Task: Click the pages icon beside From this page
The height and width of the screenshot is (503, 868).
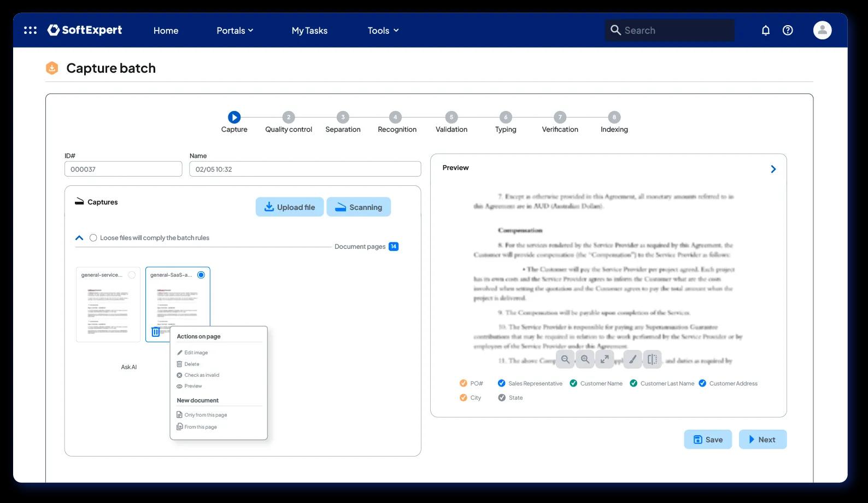Action: 179,427
